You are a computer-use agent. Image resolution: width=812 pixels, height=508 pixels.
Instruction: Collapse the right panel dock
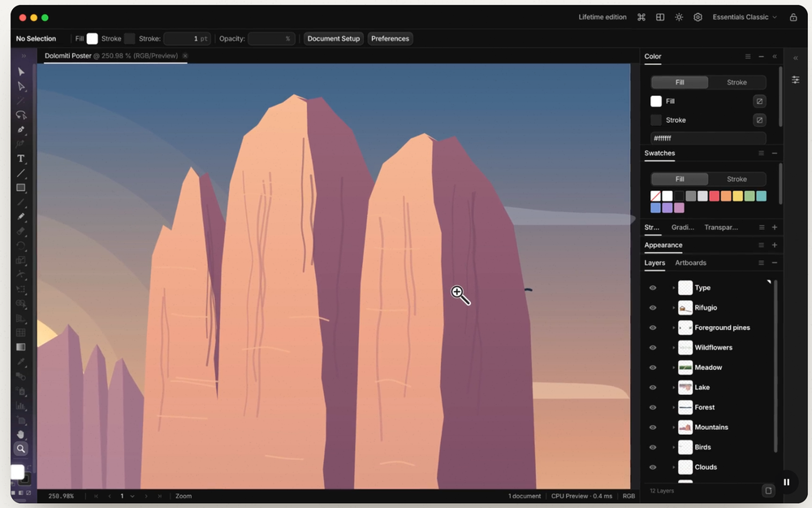(x=774, y=57)
